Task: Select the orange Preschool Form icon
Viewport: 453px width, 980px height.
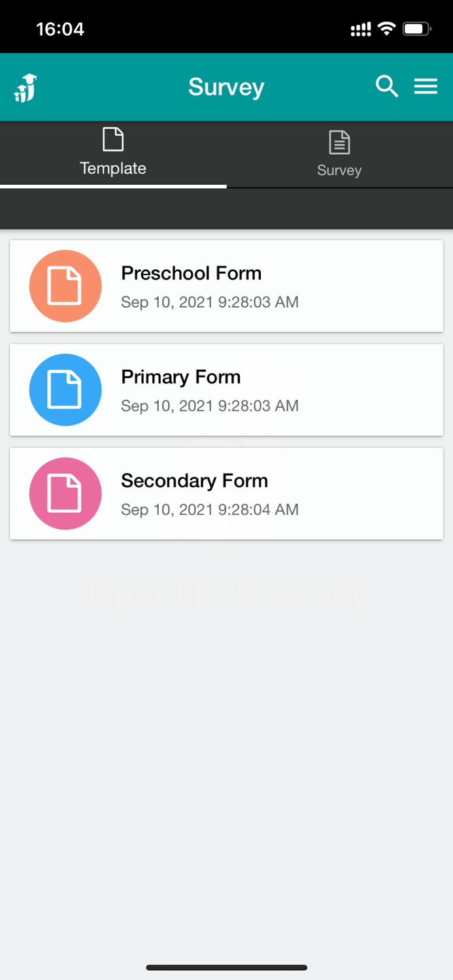Action: click(65, 286)
